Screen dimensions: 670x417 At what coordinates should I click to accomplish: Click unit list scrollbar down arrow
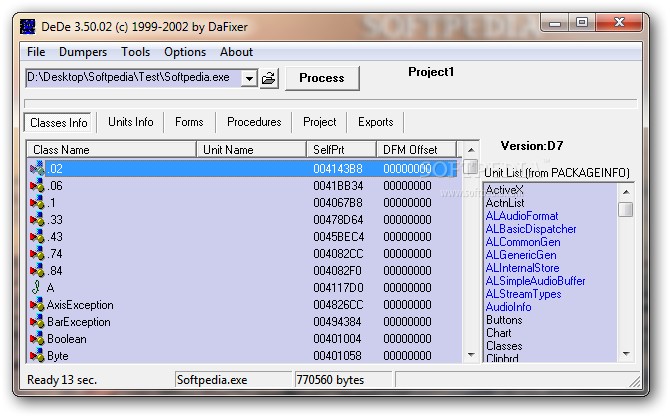pos(626,354)
